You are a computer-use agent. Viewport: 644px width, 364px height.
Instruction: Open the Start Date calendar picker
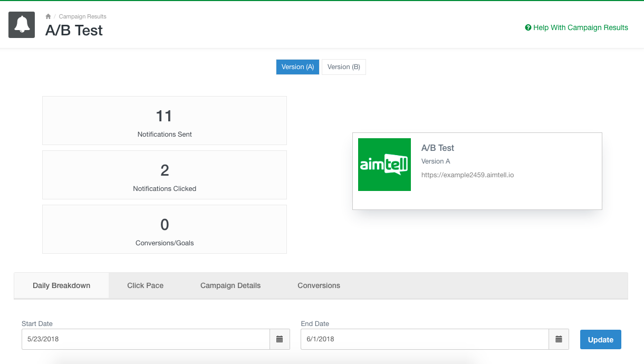click(x=280, y=339)
